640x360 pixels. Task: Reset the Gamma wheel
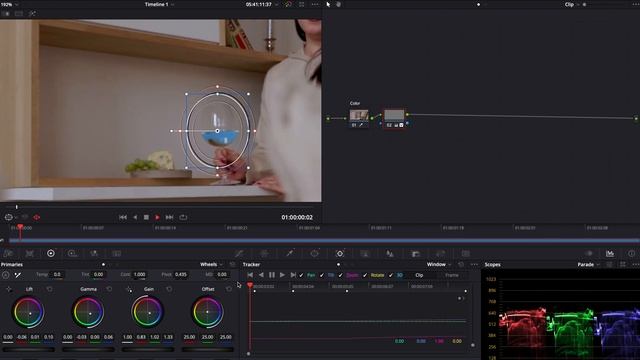[109, 289]
